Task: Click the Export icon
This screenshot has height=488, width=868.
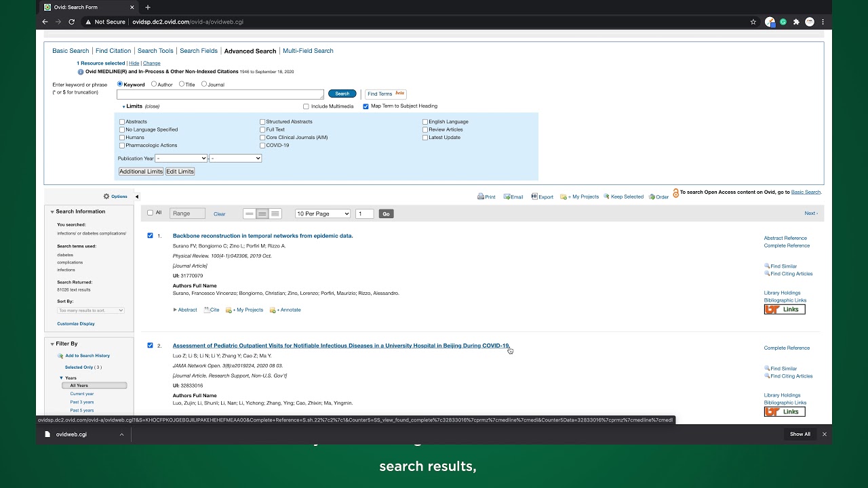Action: 534,197
